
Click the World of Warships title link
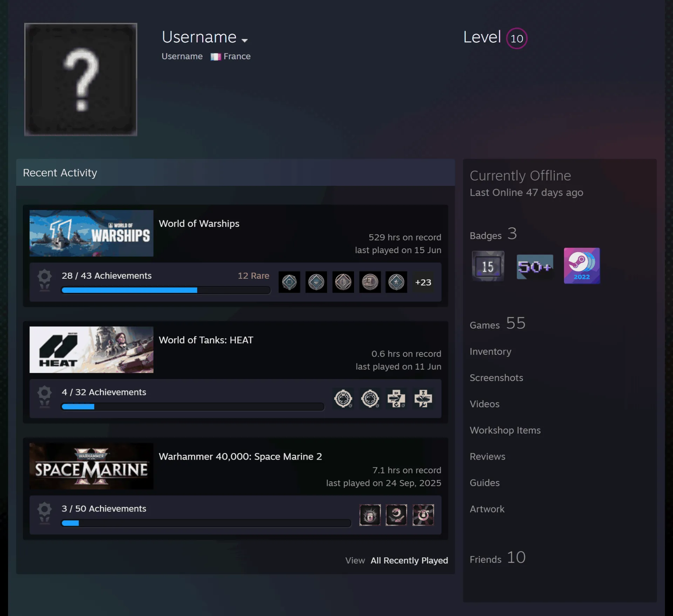click(199, 224)
